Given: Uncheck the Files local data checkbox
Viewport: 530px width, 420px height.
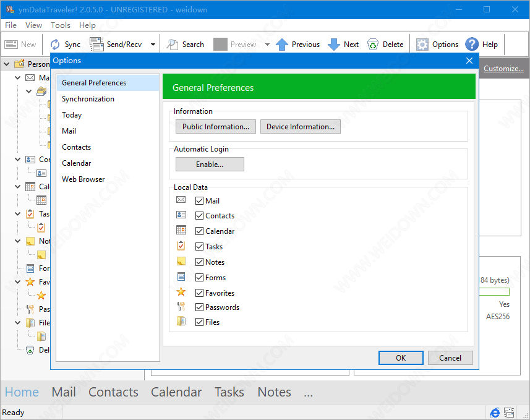Looking at the screenshot, I should (199, 322).
